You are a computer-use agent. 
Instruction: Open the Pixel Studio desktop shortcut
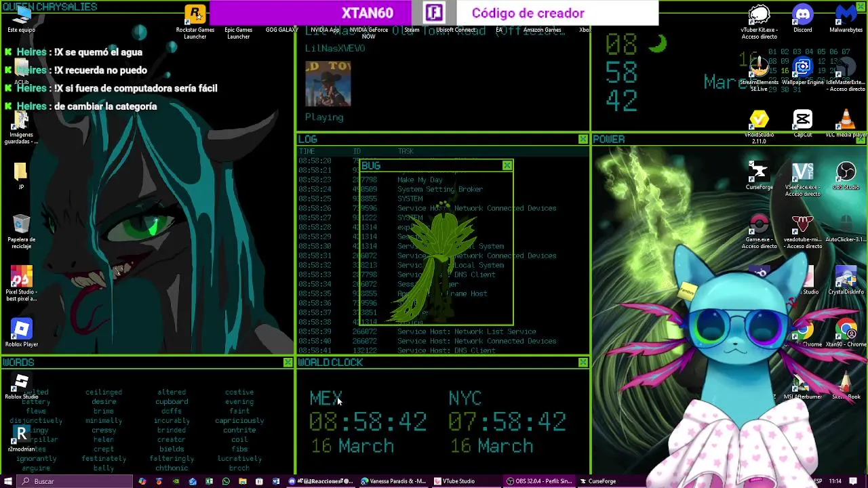[22, 284]
